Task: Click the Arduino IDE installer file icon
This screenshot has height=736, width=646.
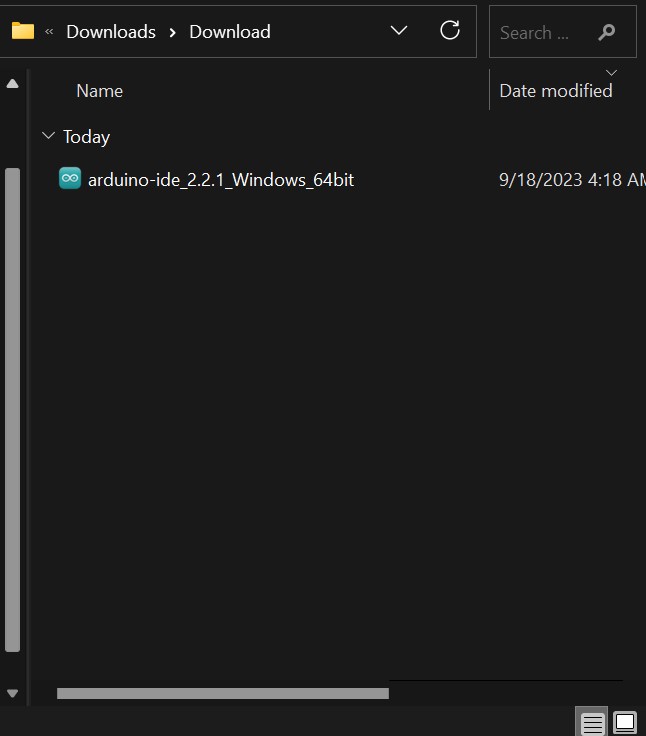Action: (x=70, y=179)
